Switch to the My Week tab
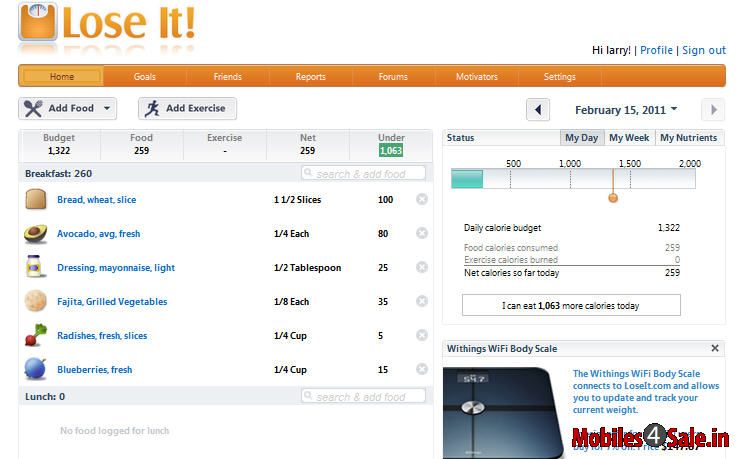742x459 pixels. point(628,138)
